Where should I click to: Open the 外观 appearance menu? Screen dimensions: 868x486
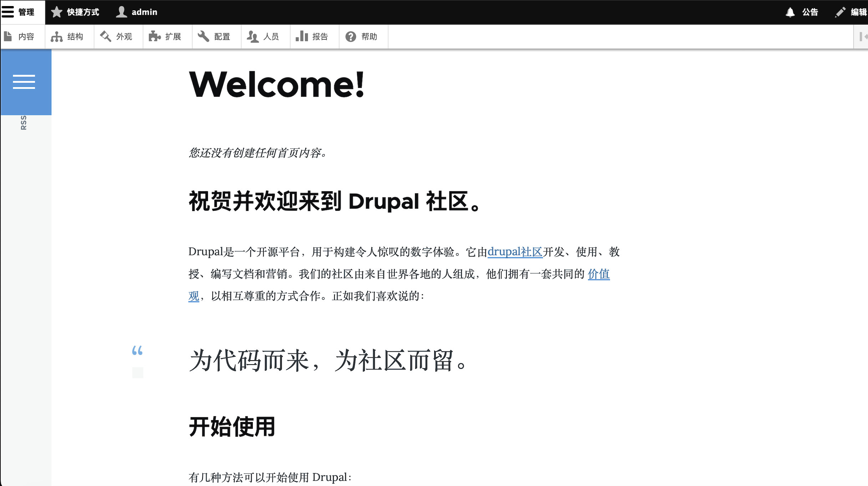click(118, 36)
